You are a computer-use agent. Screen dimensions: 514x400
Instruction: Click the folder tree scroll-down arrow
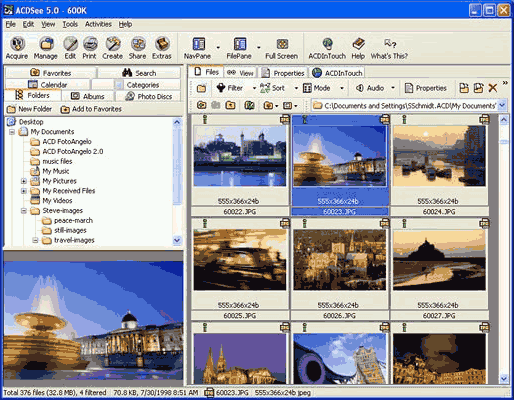[x=177, y=240]
